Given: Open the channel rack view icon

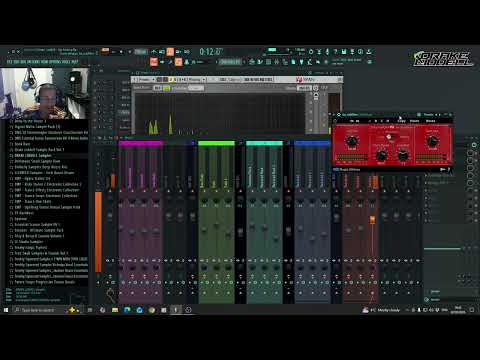Looking at the screenshot, I should pos(268,62).
